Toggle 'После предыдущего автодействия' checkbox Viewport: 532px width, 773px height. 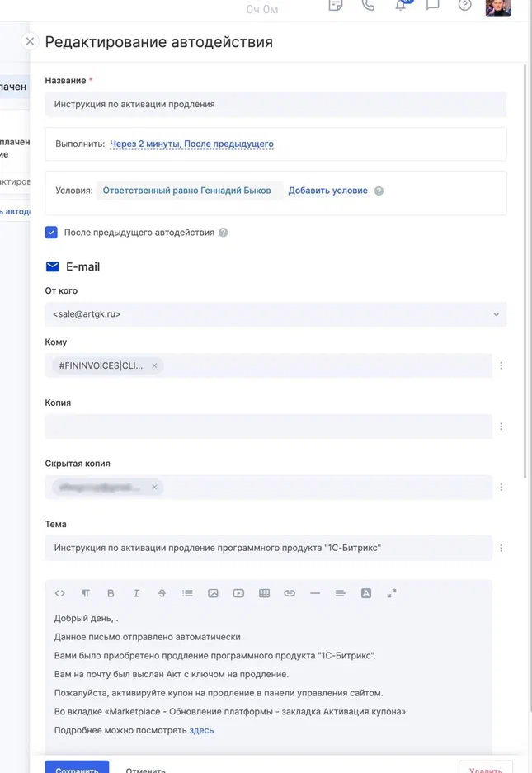pos(51,232)
